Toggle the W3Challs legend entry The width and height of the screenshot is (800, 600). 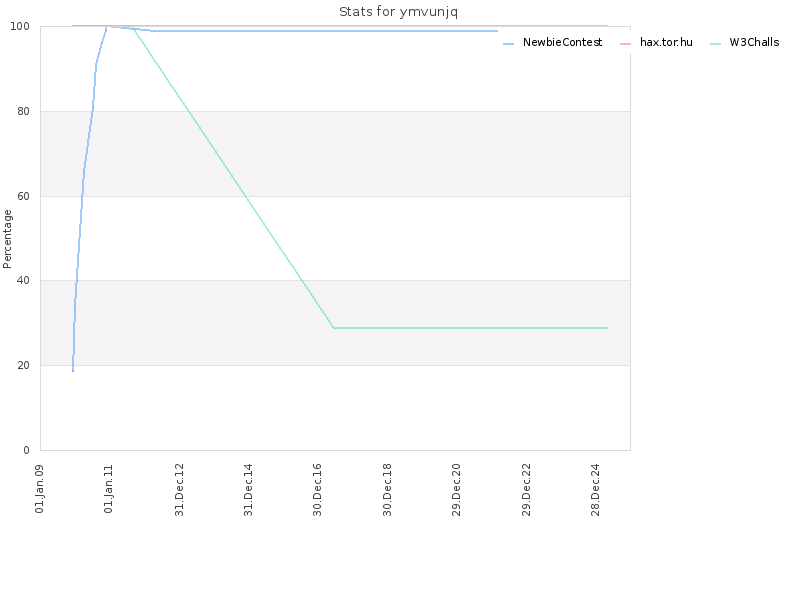754,43
